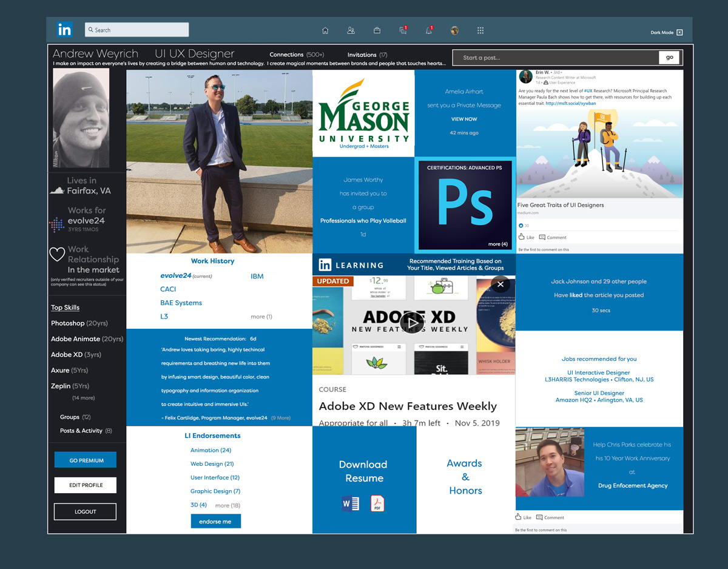Select the Zeplin (5Yrs) skill
The height and width of the screenshot is (569, 728).
pyautogui.click(x=70, y=386)
